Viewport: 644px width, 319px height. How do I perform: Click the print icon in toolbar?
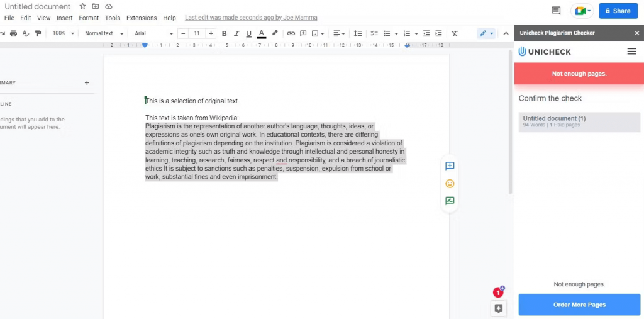point(14,33)
